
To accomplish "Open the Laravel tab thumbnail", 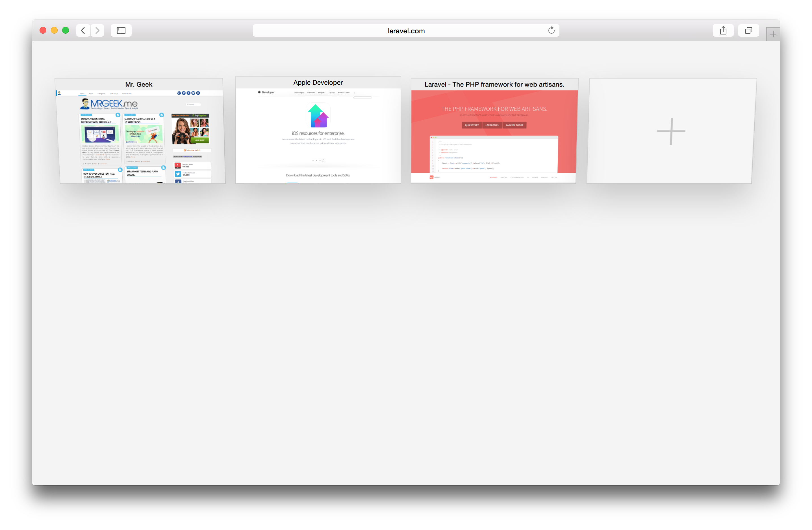I will pos(494,131).
